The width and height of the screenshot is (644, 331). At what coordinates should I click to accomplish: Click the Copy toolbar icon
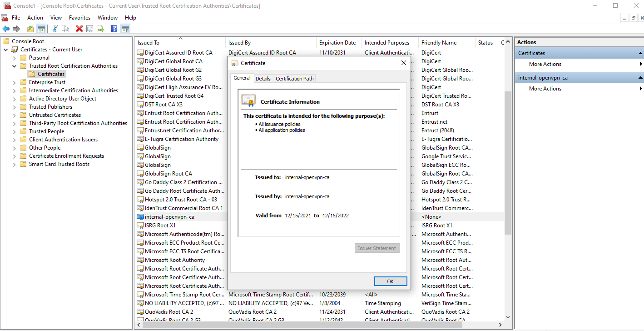(x=65, y=29)
